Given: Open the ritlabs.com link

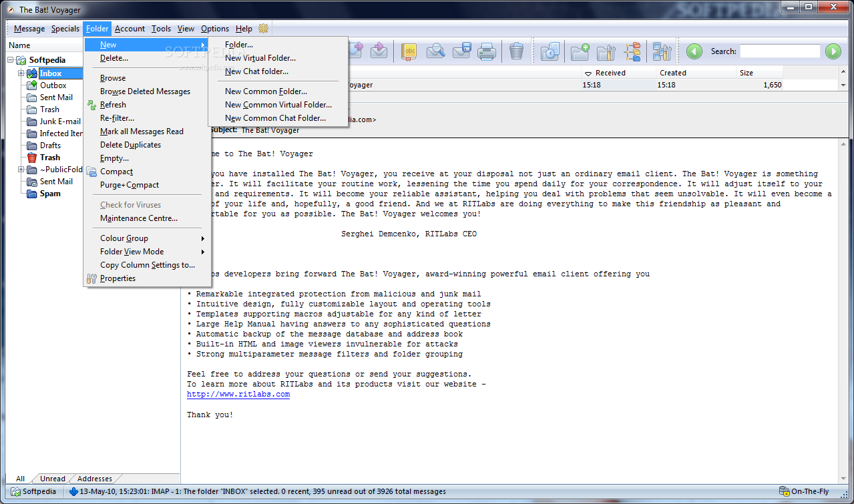Looking at the screenshot, I should click(238, 394).
